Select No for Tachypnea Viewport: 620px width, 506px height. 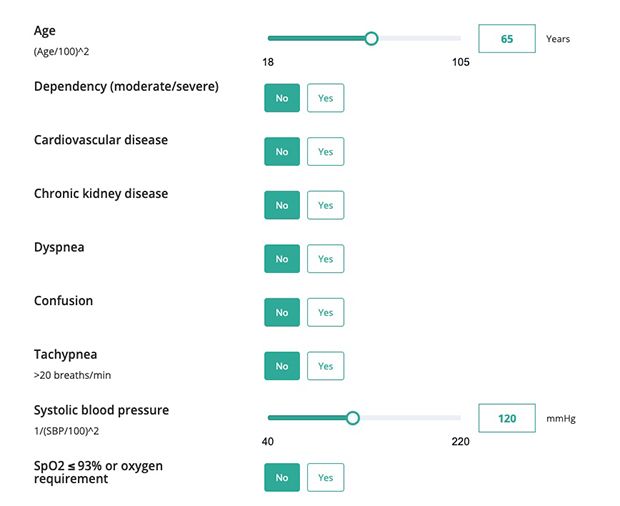282,366
